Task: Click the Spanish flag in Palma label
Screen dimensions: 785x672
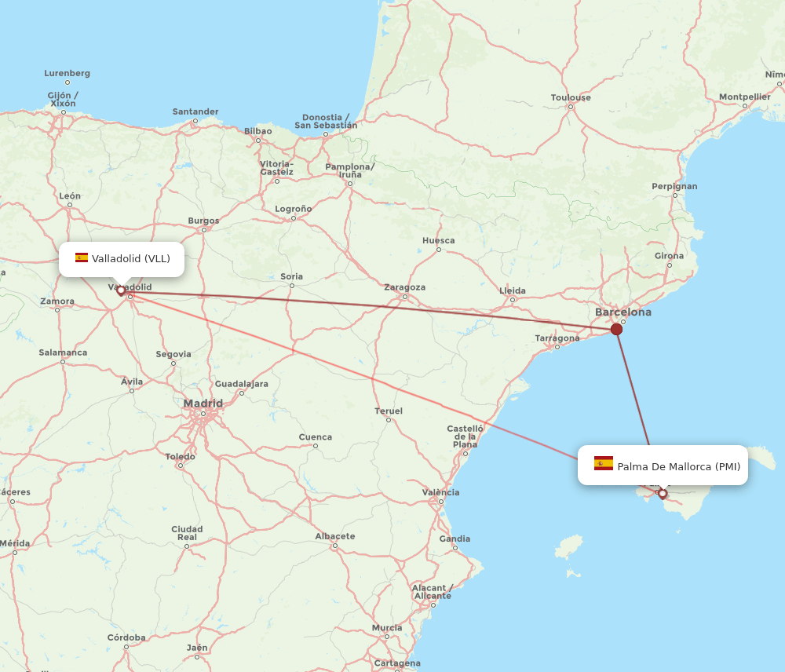Action: [x=603, y=463]
